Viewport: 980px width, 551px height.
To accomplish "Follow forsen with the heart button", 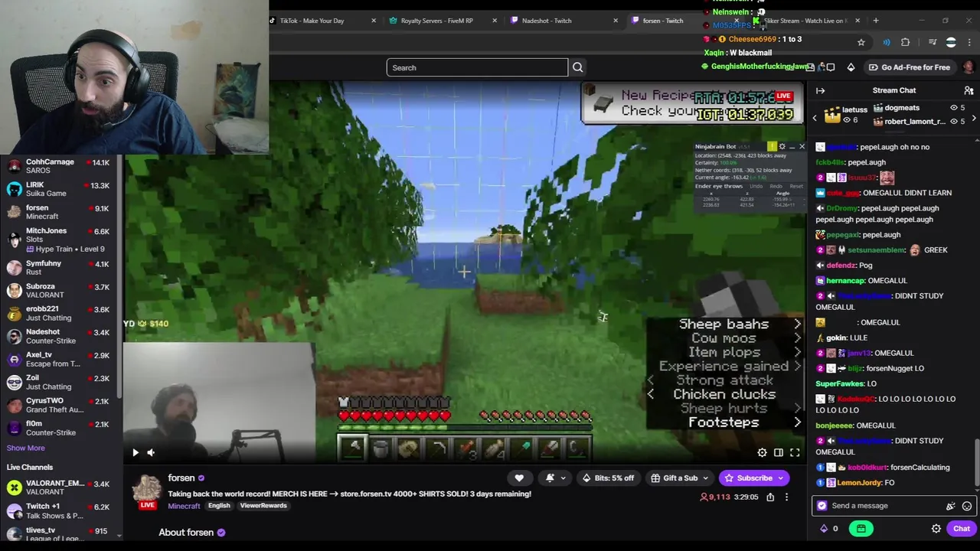I will coord(519,478).
